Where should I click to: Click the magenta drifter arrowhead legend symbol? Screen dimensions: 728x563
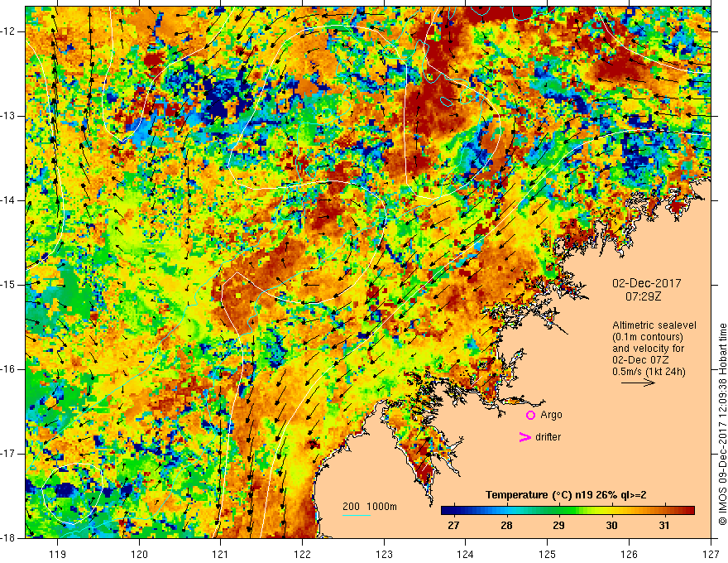[x=524, y=437]
